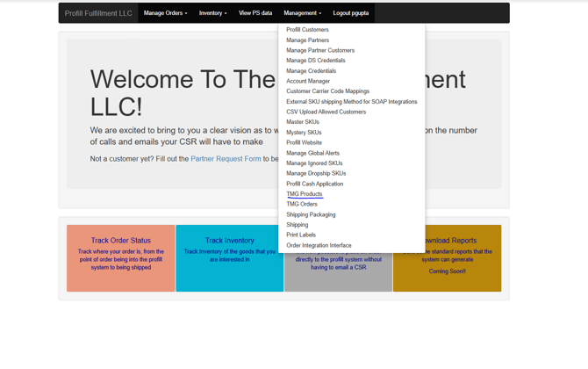The image size is (588, 369).
Task: Open Account Manager menu item
Action: [x=308, y=81]
